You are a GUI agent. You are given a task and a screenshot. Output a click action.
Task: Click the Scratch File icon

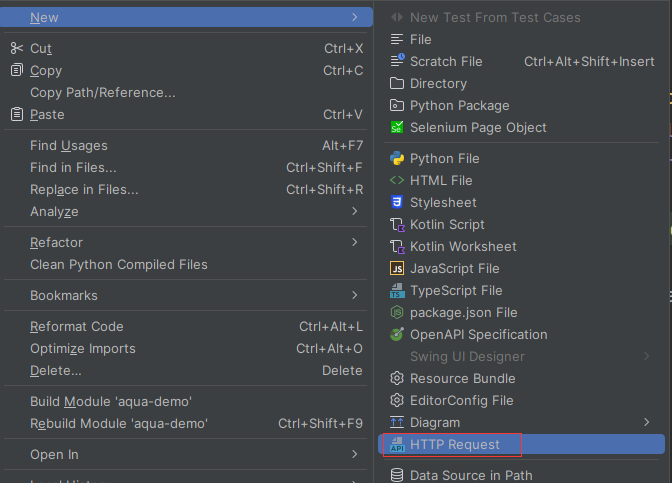(x=397, y=61)
